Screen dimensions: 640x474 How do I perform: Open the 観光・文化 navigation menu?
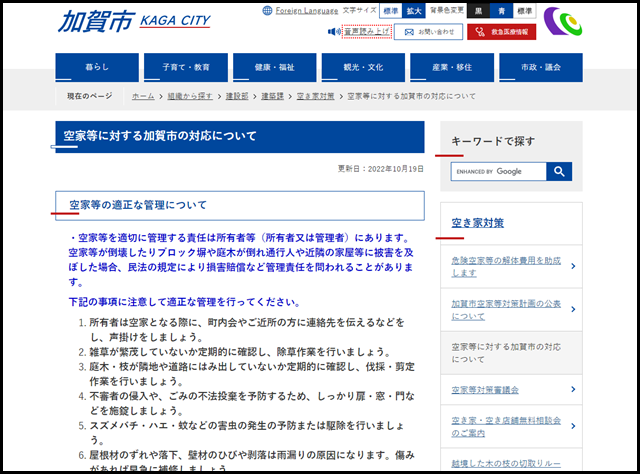coord(363,67)
